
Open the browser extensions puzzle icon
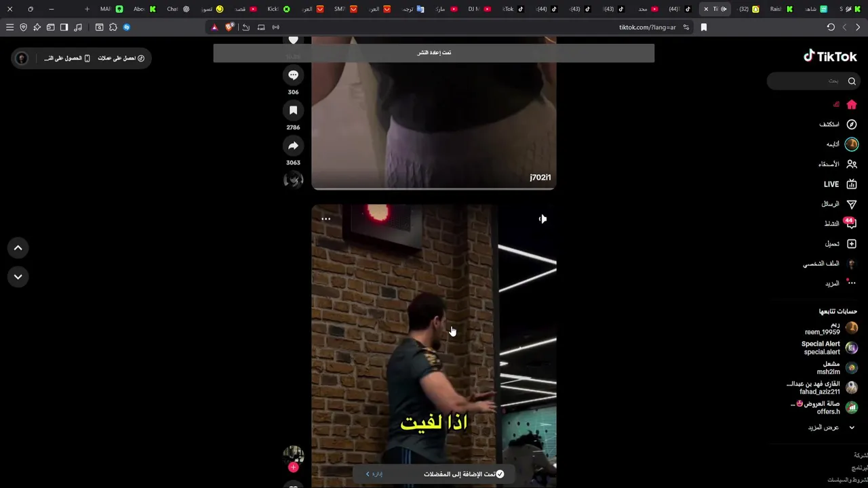113,27
